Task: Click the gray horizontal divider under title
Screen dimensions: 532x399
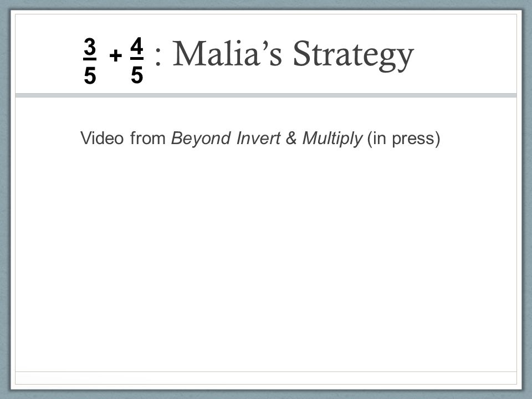Action: [266, 95]
